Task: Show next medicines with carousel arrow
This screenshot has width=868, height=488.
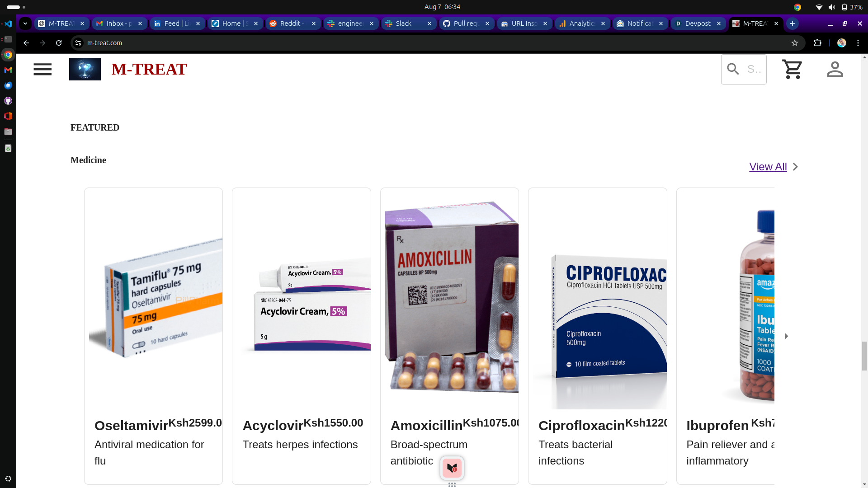Action: pyautogui.click(x=786, y=336)
